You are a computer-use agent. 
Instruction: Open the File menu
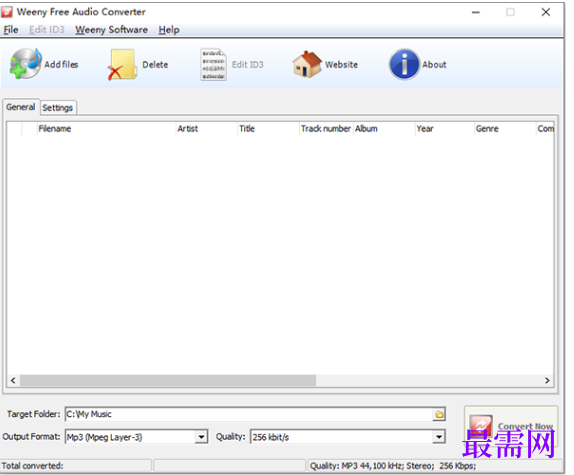11,30
